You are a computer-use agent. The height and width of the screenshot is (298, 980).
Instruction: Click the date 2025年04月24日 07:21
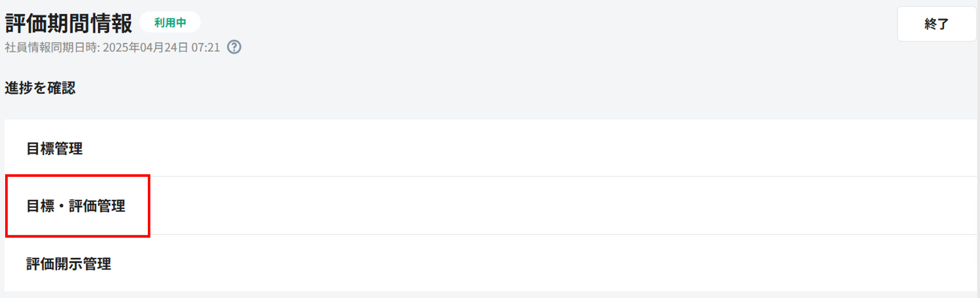[161, 47]
